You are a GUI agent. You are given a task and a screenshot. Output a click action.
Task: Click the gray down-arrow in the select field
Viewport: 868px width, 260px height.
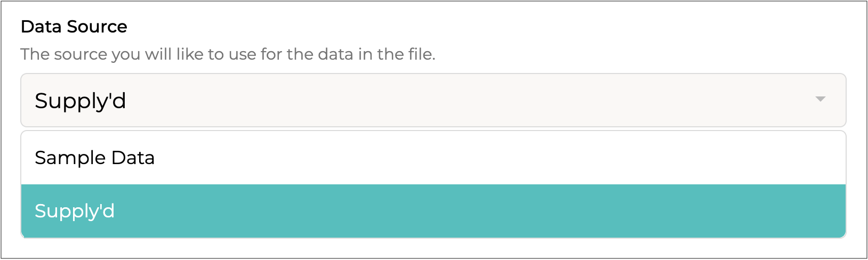[x=821, y=100]
